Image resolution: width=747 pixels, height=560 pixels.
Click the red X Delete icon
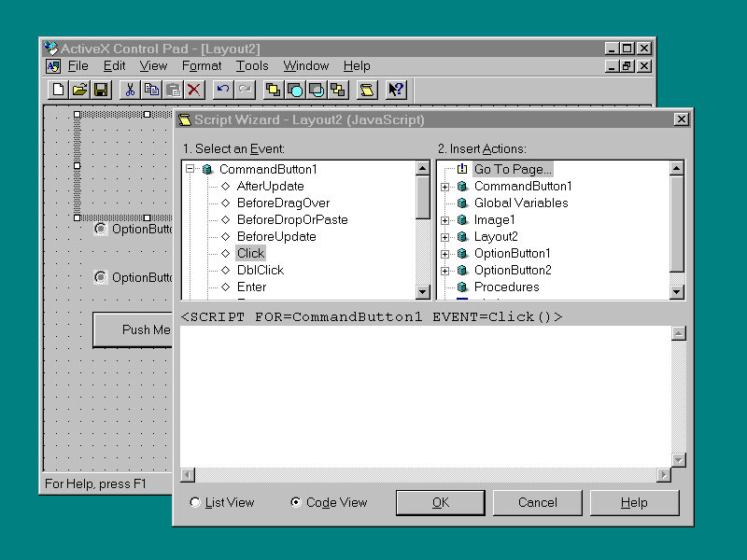[x=193, y=90]
